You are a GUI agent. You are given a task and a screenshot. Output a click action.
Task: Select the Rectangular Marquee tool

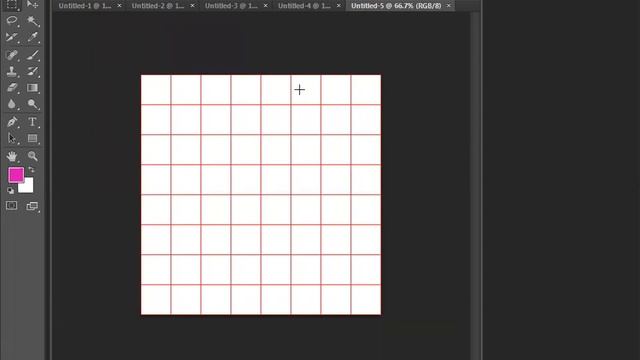click(11, 4)
